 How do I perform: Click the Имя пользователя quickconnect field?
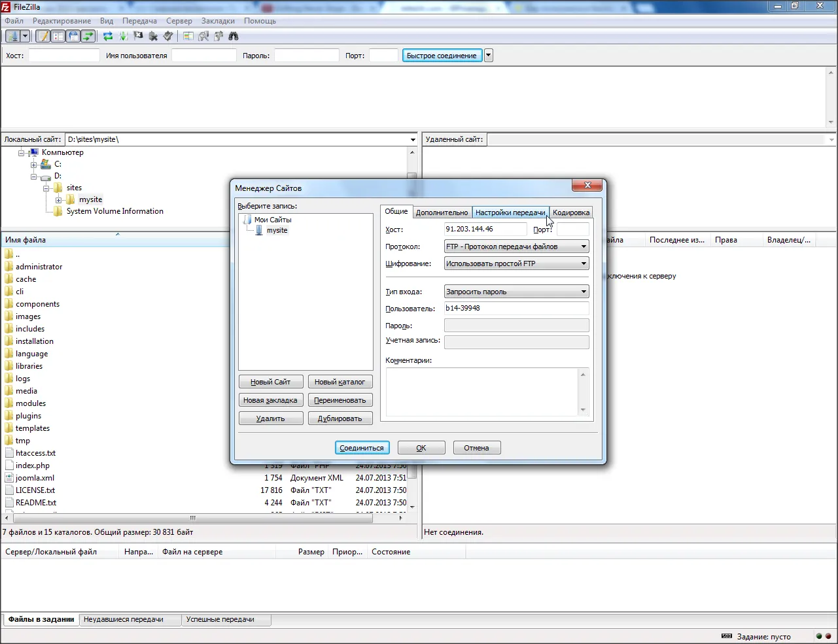pos(203,56)
